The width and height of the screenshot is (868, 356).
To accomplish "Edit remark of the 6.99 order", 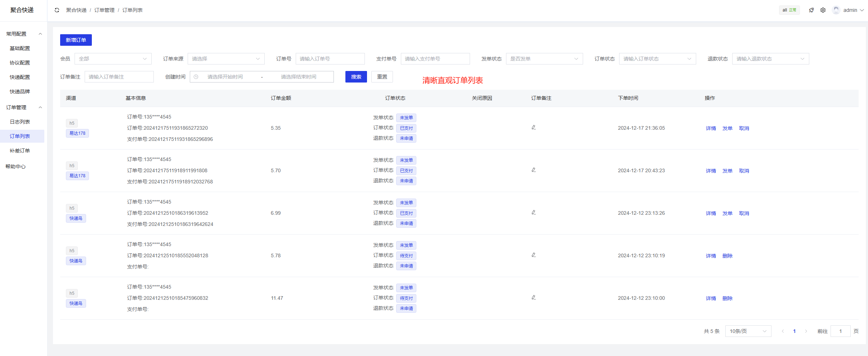I will [x=534, y=213].
